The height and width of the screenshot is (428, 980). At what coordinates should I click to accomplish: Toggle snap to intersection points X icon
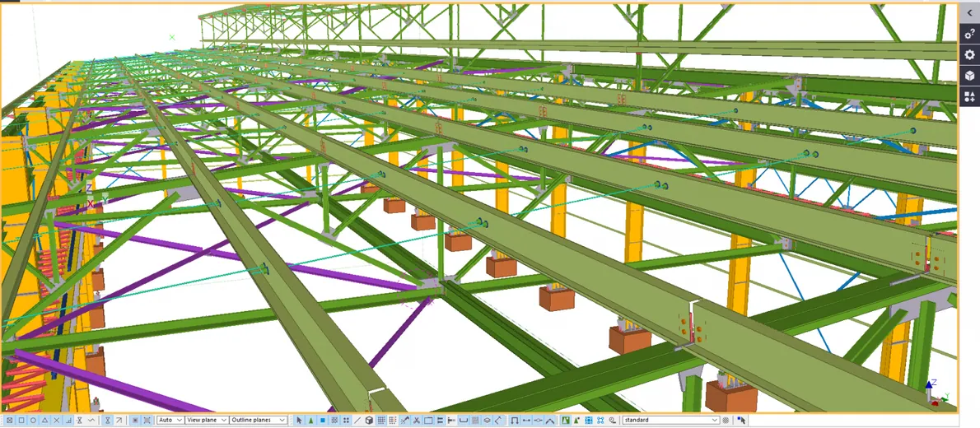[56, 420]
